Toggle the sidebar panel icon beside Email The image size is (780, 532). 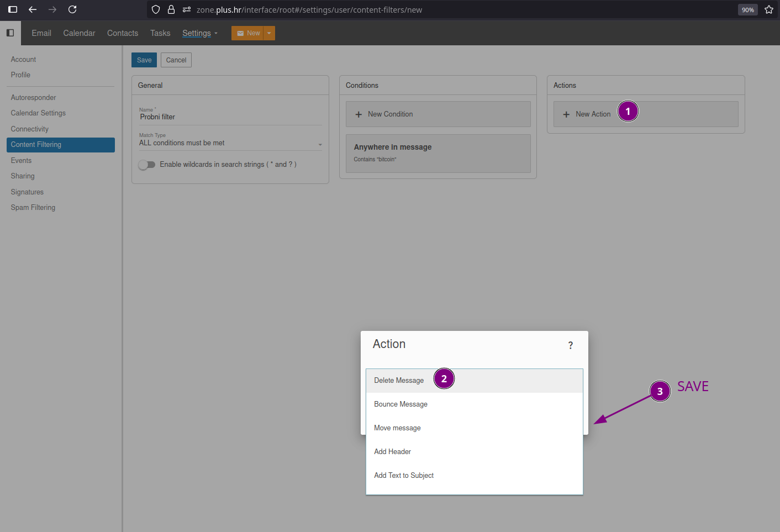click(x=10, y=33)
